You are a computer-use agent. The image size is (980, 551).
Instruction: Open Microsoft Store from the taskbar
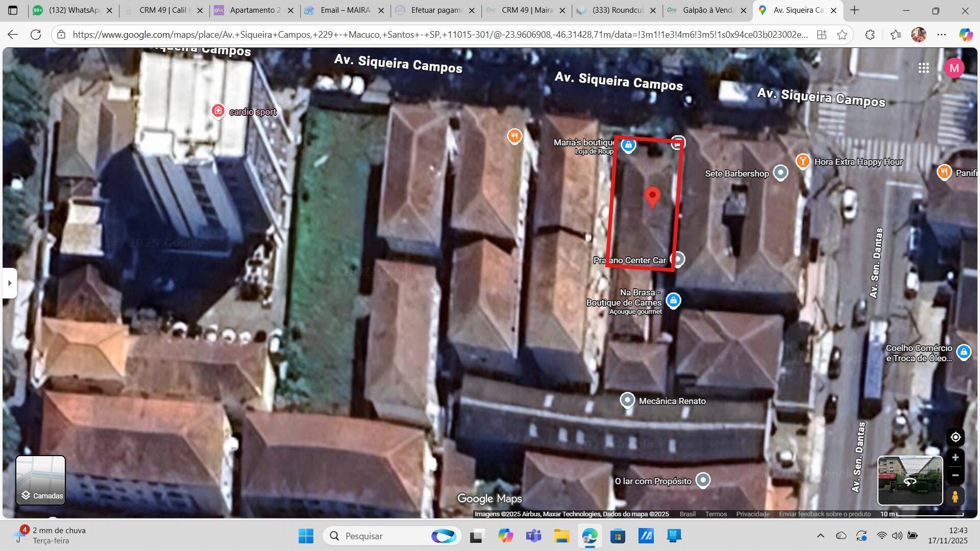point(618,536)
